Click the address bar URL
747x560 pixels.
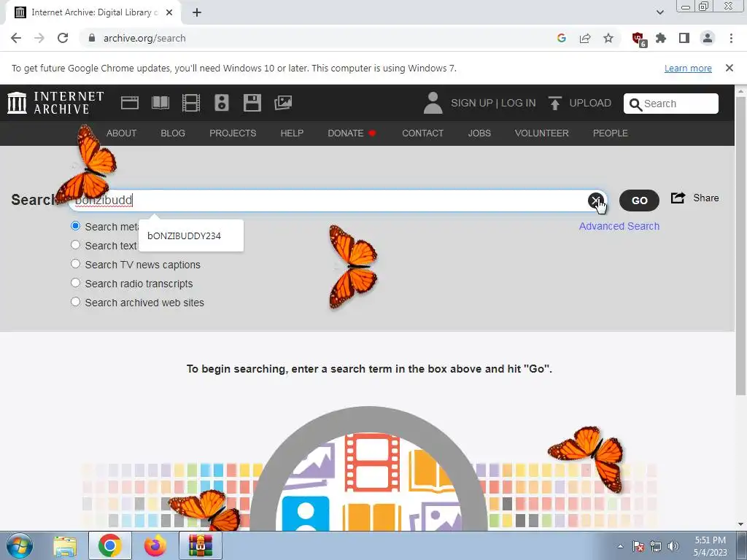[x=144, y=38]
